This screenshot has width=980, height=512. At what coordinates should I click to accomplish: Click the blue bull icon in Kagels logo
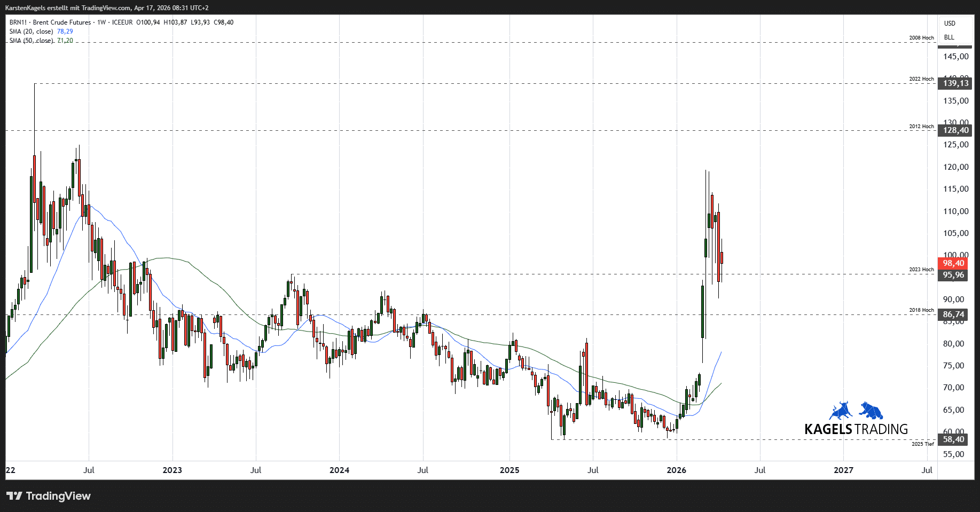coord(841,411)
